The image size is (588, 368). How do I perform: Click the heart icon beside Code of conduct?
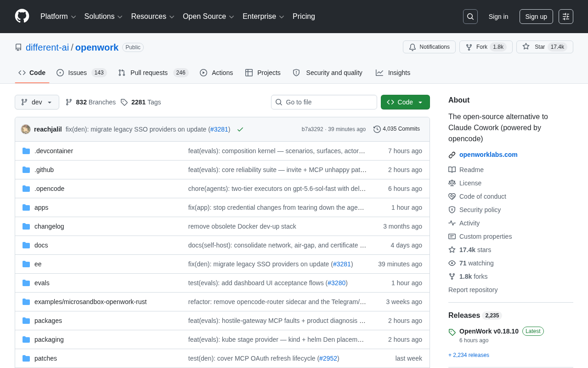[x=452, y=196]
